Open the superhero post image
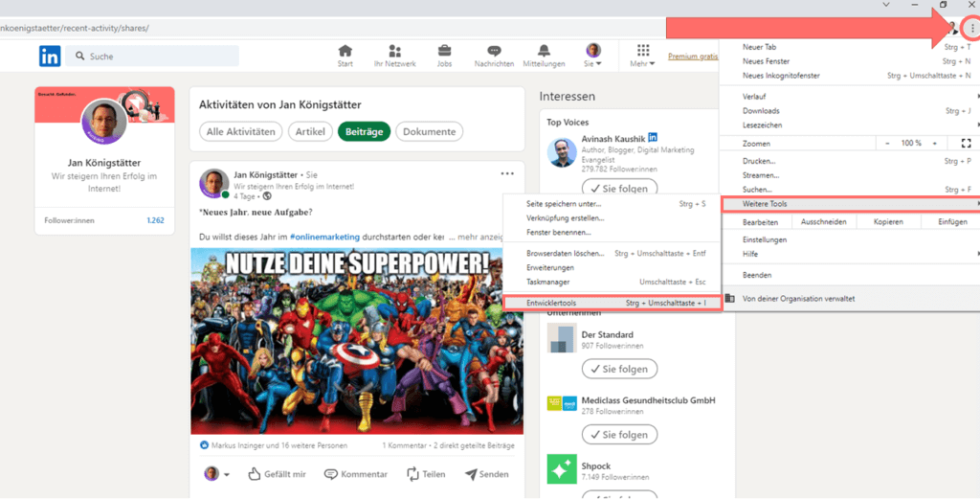This screenshot has width=980, height=499. [x=357, y=341]
